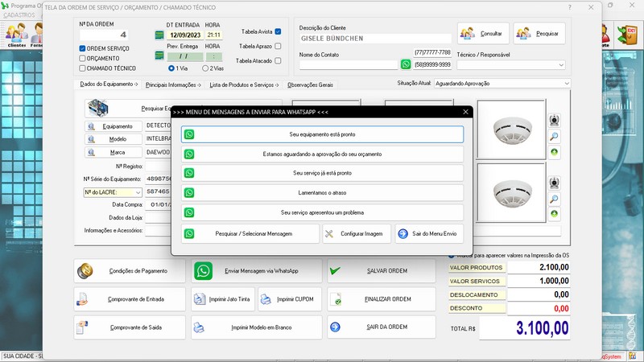Click the magnifier icon beside the bottom photo
Image resolution: width=644 pixels, height=362 pixels.
(555, 198)
